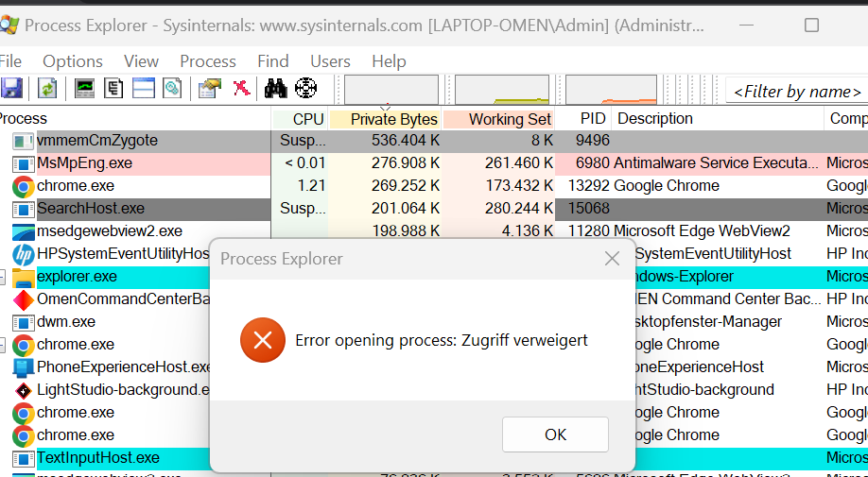Image resolution: width=868 pixels, height=477 pixels.
Task: Click the 280.244 K working set value
Action: tap(519, 210)
